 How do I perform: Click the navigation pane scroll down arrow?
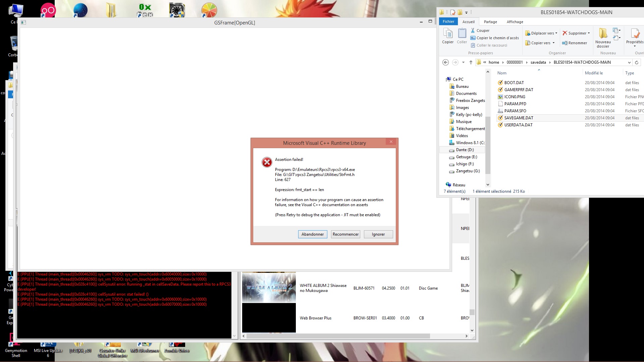click(488, 185)
